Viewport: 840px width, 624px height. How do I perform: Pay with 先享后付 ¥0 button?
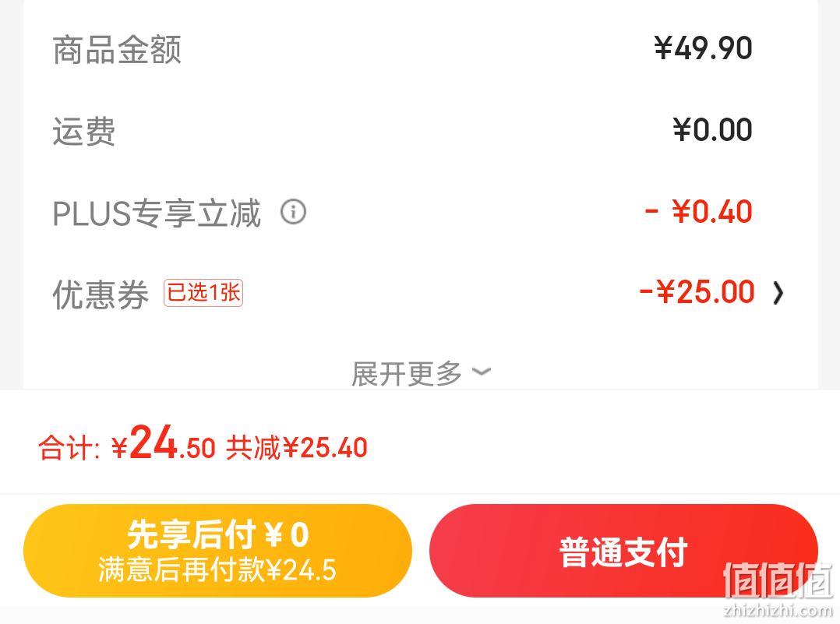[x=217, y=551]
